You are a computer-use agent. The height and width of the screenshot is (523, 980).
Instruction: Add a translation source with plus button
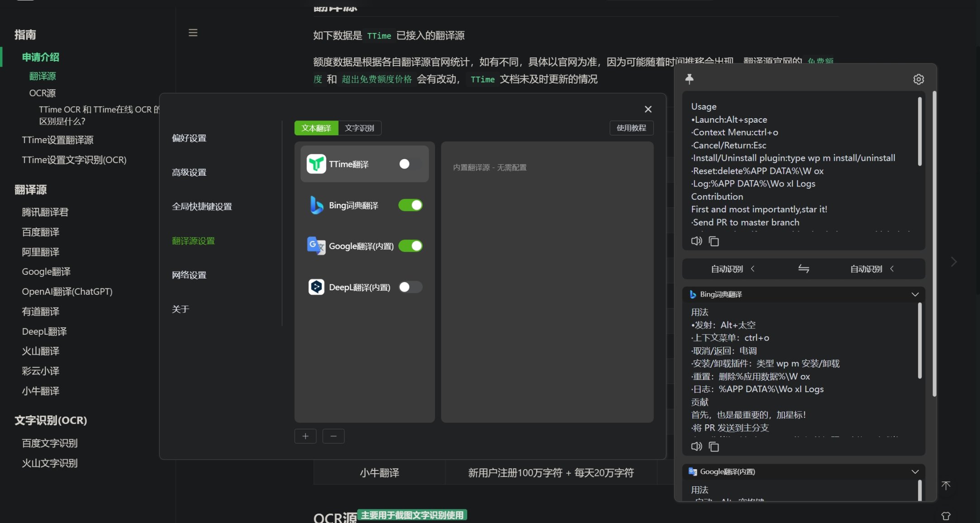click(306, 436)
